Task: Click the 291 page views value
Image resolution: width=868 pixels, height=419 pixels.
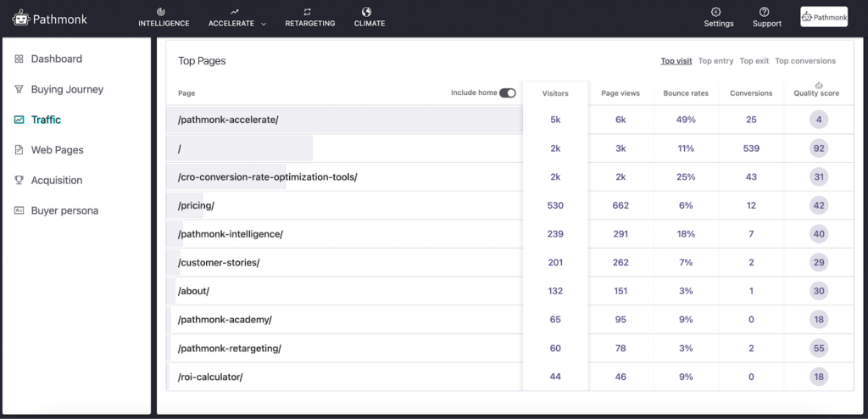Action: pos(620,234)
